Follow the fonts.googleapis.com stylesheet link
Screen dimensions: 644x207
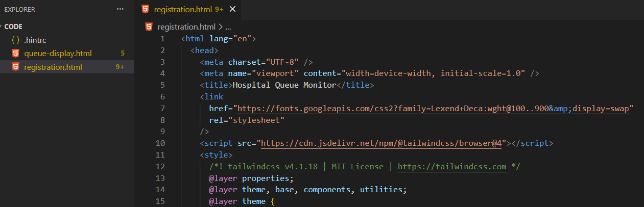pyautogui.click(x=435, y=109)
